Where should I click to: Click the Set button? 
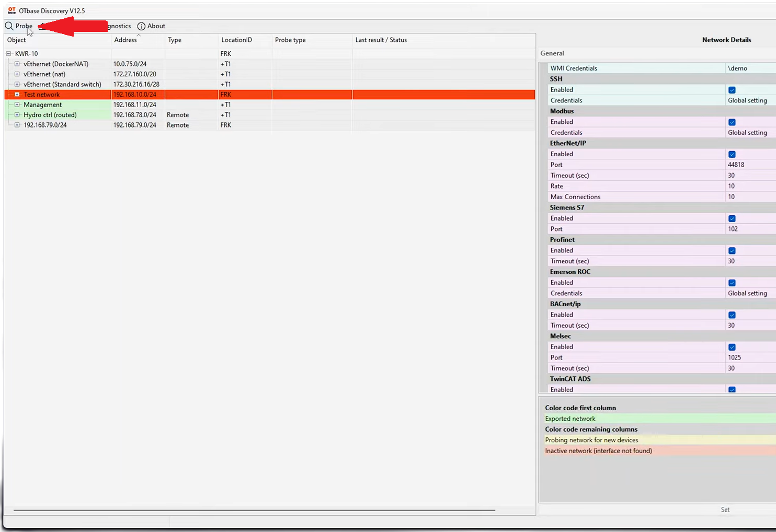tap(725, 510)
